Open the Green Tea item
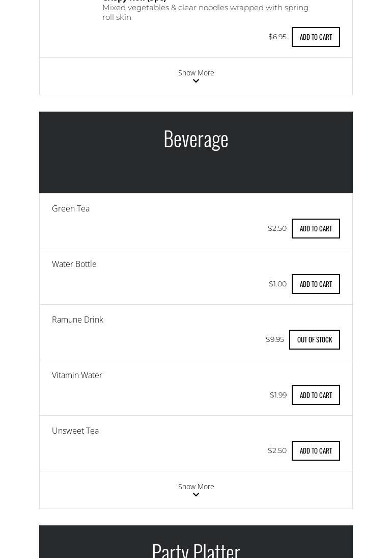 pos(71,208)
